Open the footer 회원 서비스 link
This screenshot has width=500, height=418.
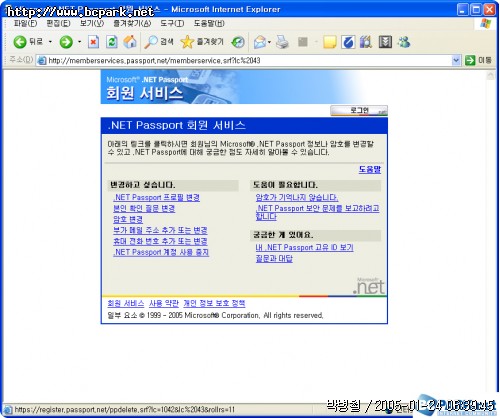point(126,303)
